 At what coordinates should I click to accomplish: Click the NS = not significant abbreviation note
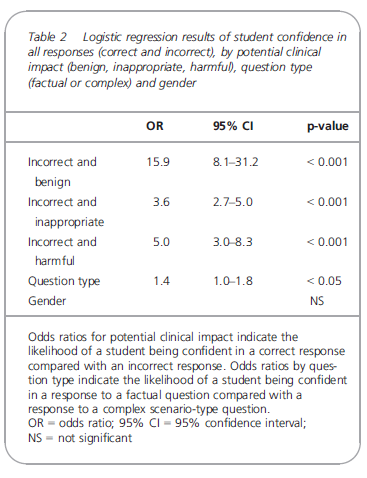pos(80,438)
